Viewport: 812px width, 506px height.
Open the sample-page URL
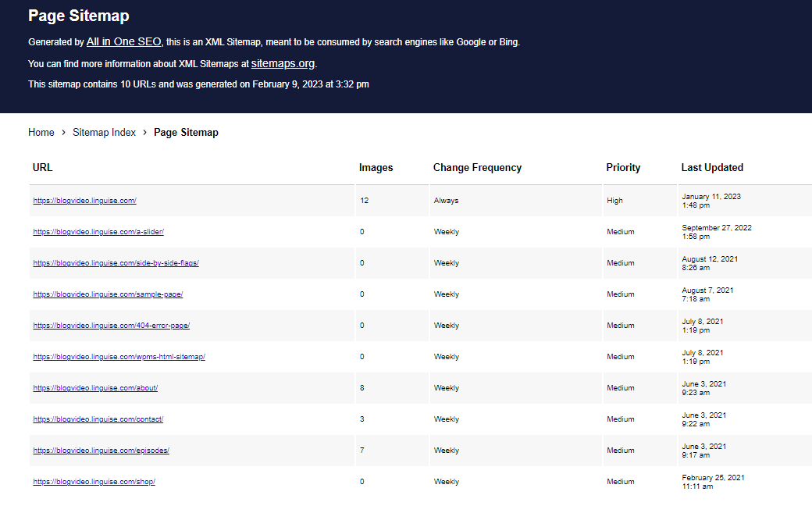109,294
